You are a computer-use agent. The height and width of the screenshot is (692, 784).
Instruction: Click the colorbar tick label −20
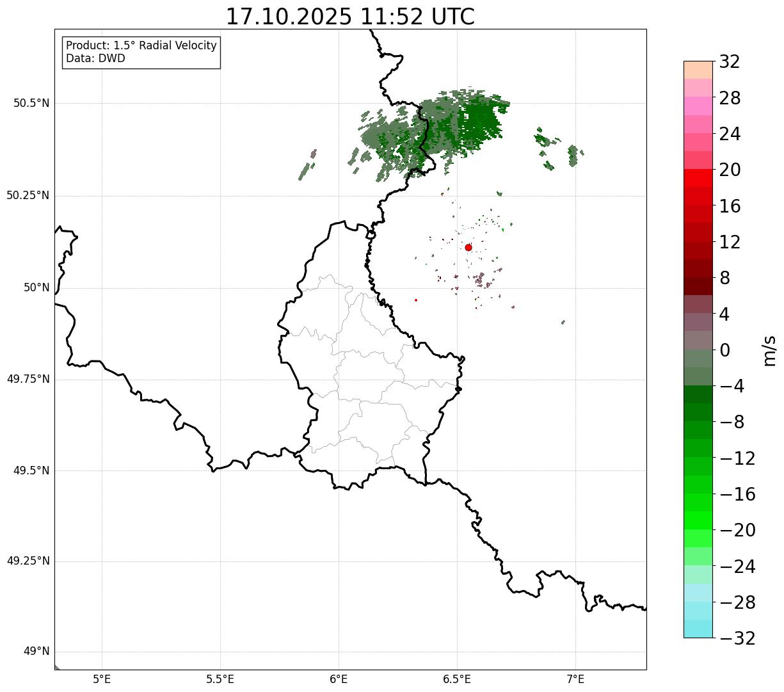[737, 530]
